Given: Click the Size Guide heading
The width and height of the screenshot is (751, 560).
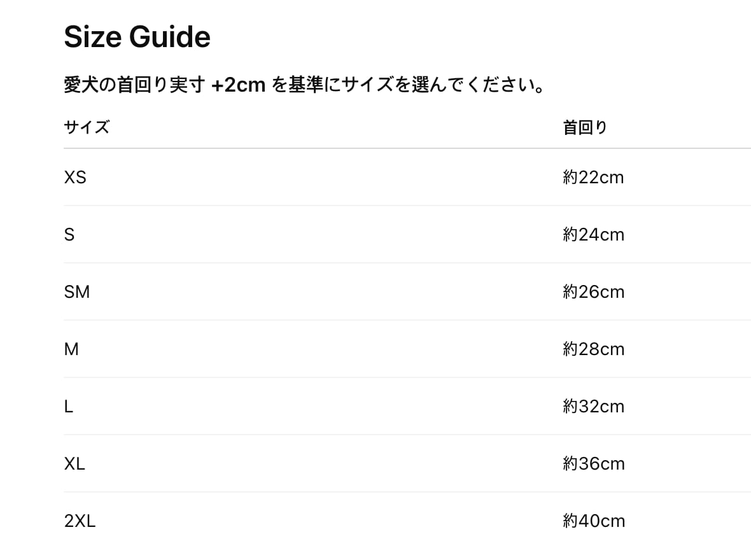Looking at the screenshot, I should 137,38.
